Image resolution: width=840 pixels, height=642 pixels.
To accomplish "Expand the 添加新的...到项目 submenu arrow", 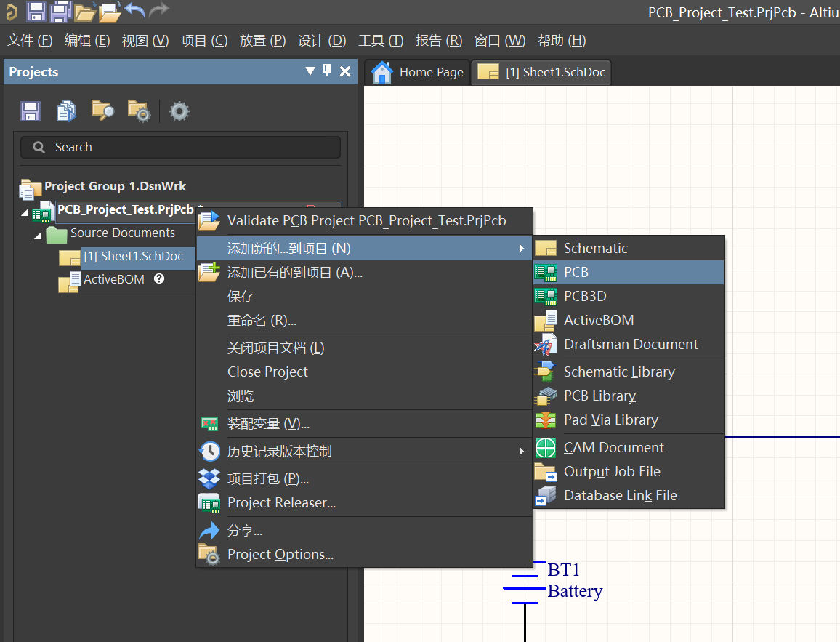I will pyautogui.click(x=521, y=248).
